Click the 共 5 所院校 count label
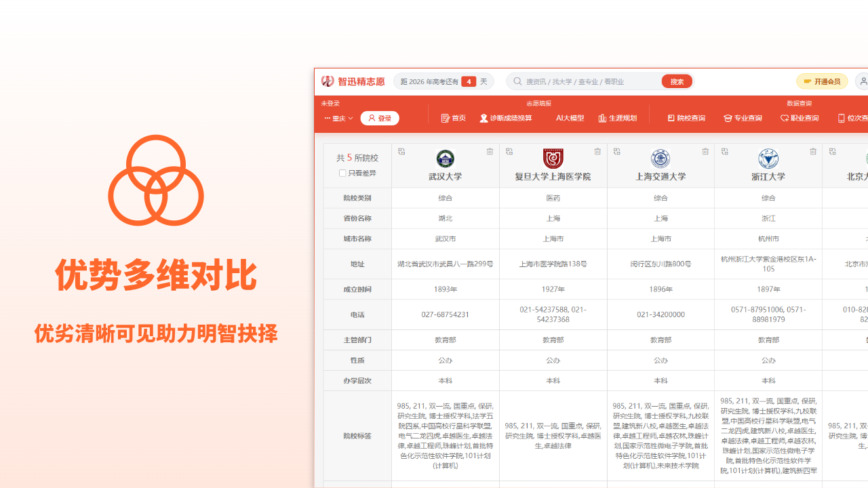 click(x=357, y=158)
